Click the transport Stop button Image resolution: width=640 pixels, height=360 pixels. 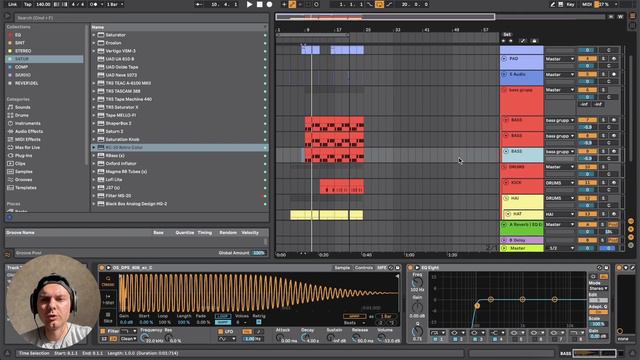260,4
